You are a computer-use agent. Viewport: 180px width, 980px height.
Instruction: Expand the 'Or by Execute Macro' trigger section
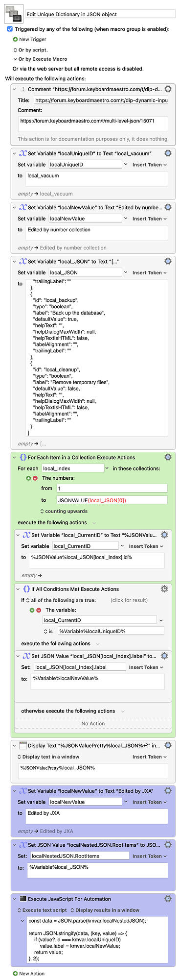click(15, 59)
